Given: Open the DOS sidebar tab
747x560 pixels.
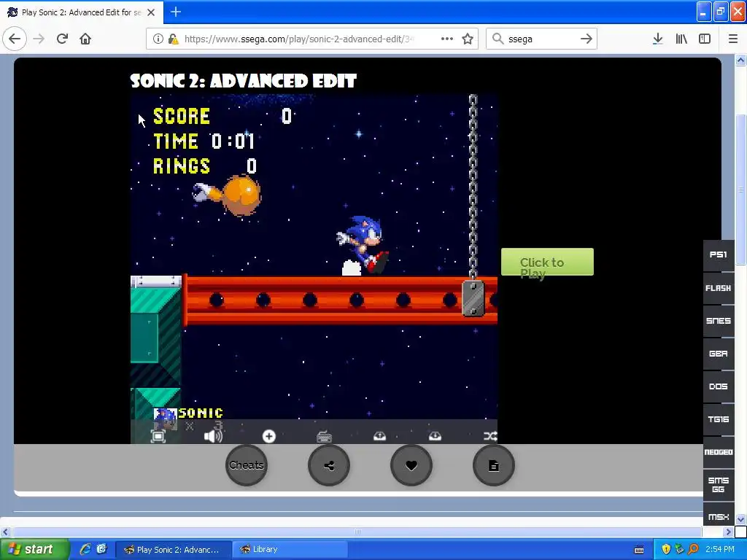Looking at the screenshot, I should click(x=719, y=386).
